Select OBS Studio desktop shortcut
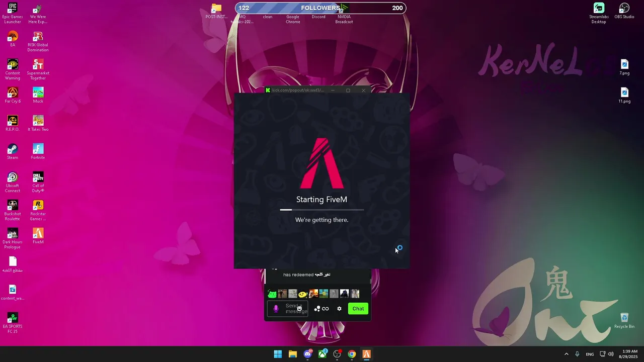The width and height of the screenshot is (644, 362). pos(624,11)
